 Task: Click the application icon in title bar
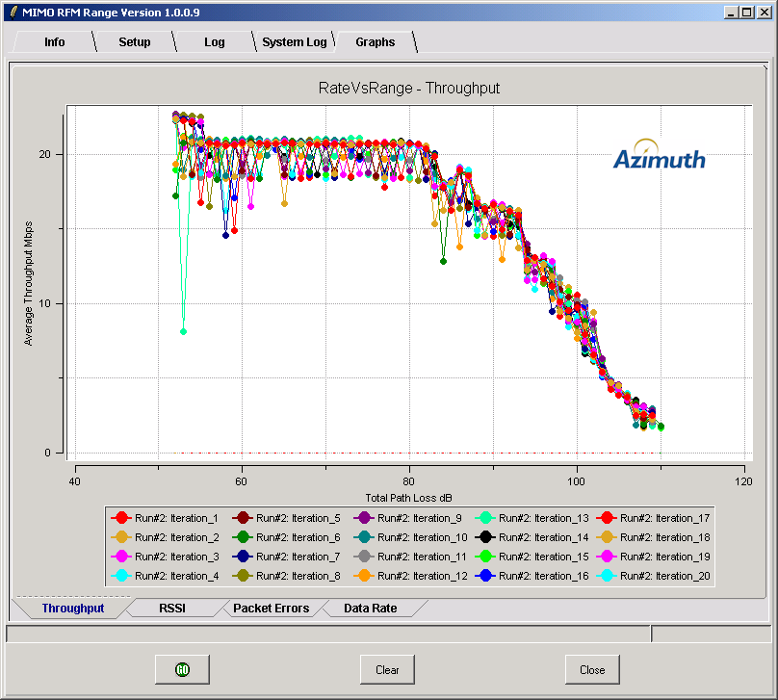[x=14, y=13]
